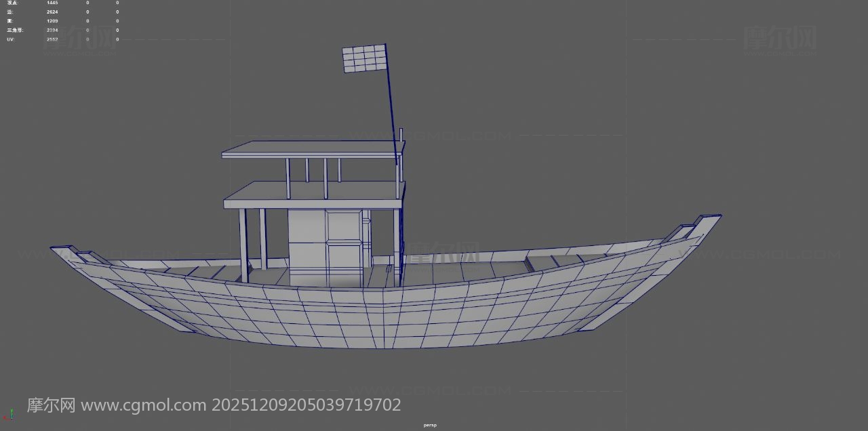
Task: Click the 三角形 triangle count label
Action: tap(14, 30)
